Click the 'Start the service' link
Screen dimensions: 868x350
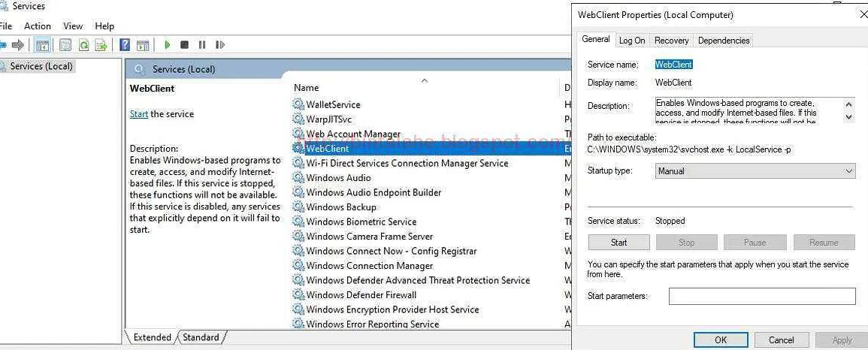tap(138, 114)
